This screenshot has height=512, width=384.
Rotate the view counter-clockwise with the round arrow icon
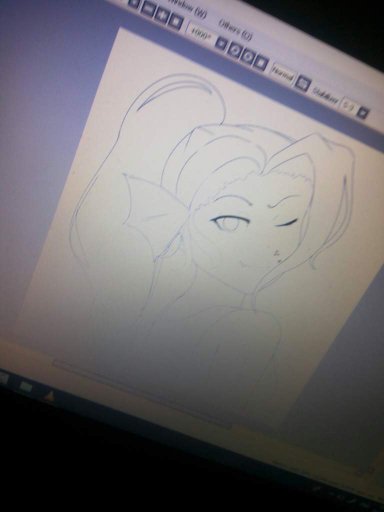(x=235, y=49)
